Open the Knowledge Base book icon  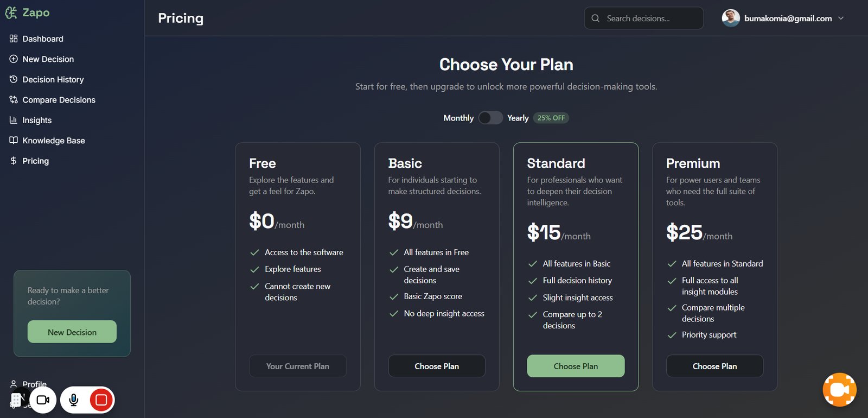click(14, 140)
